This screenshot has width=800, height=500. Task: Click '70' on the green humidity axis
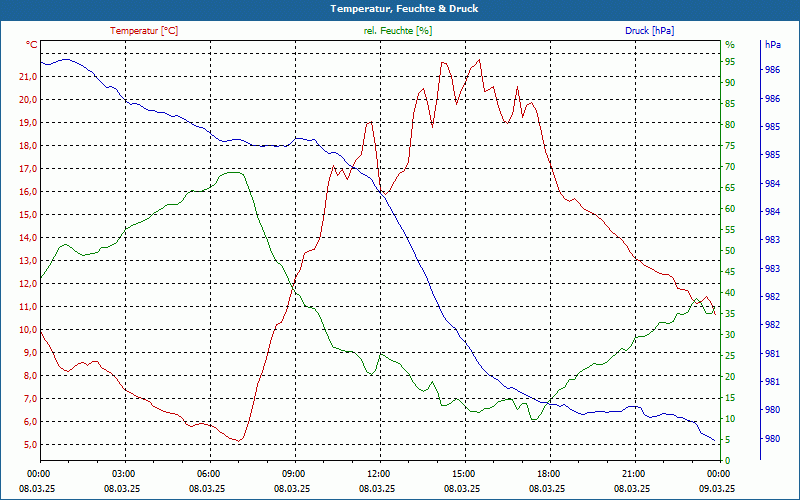point(731,167)
